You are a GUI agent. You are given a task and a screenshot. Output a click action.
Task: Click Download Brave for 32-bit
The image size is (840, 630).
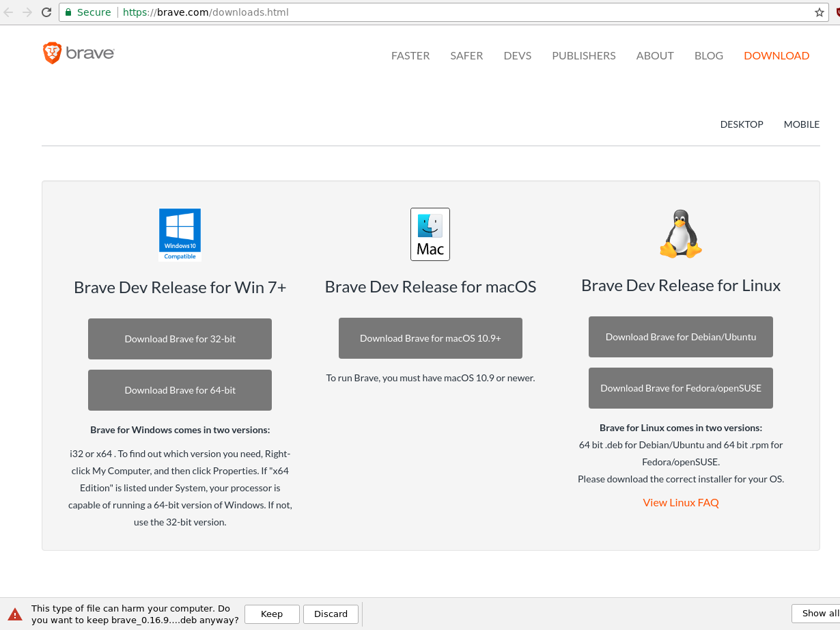[180, 339]
